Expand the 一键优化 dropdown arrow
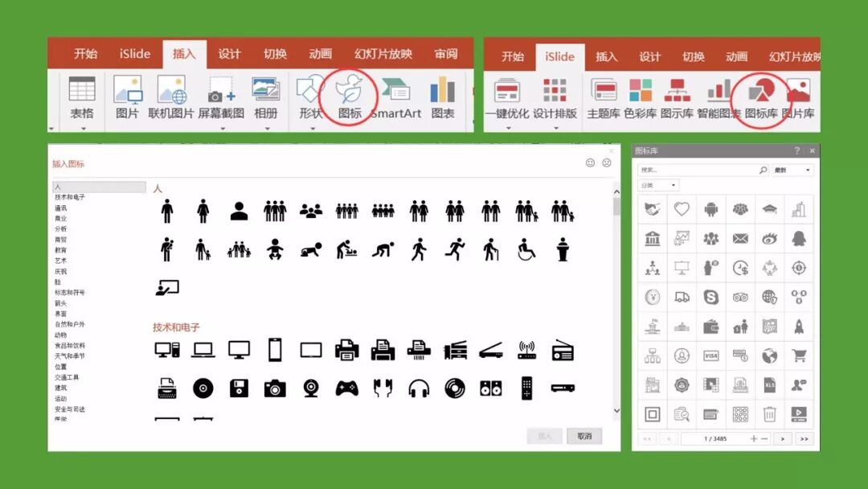 pos(508,128)
